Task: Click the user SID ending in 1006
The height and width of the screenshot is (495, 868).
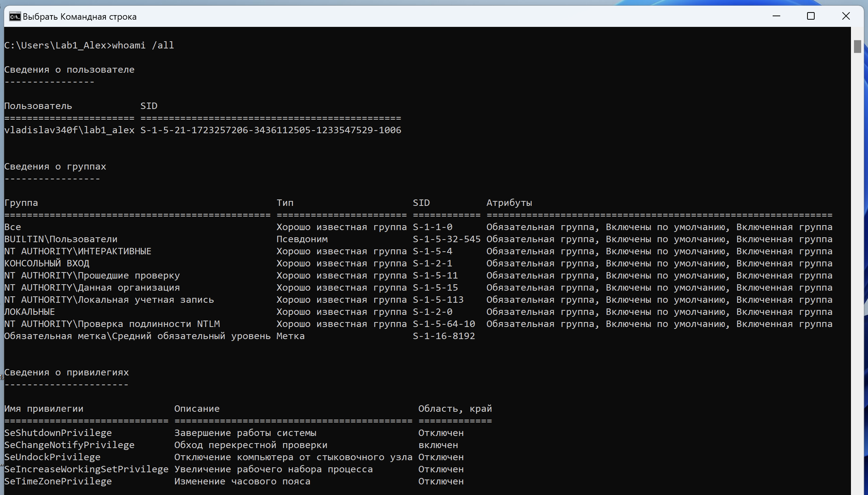Action: (x=271, y=130)
